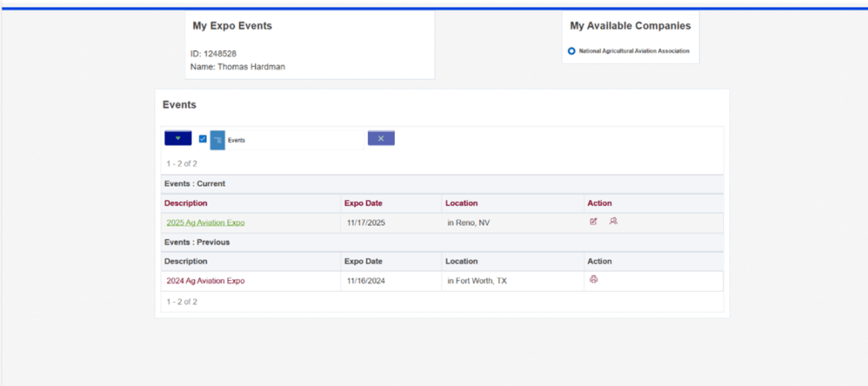Open the attendees icon for 2025 Ag Aviation Expo
This screenshot has height=386, width=868.
click(614, 221)
